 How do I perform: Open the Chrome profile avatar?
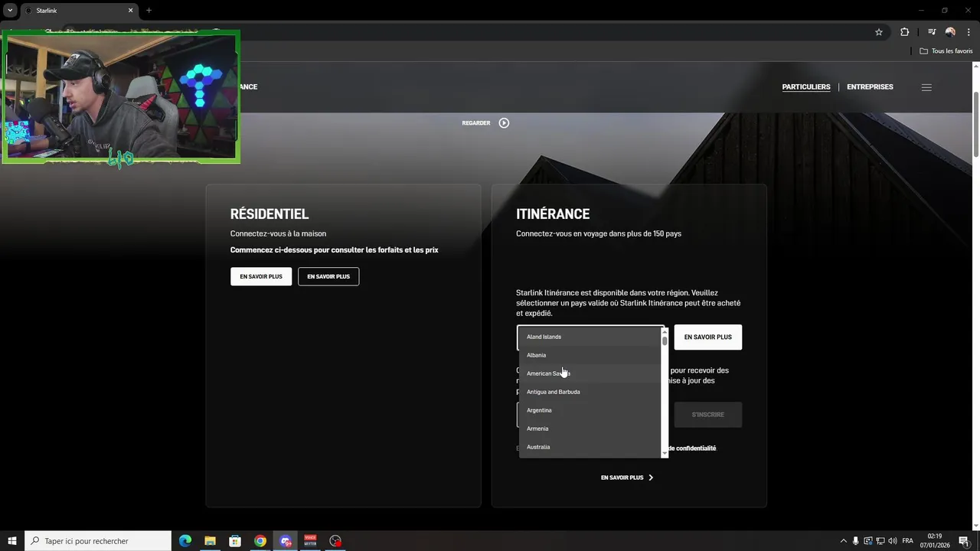click(x=950, y=32)
